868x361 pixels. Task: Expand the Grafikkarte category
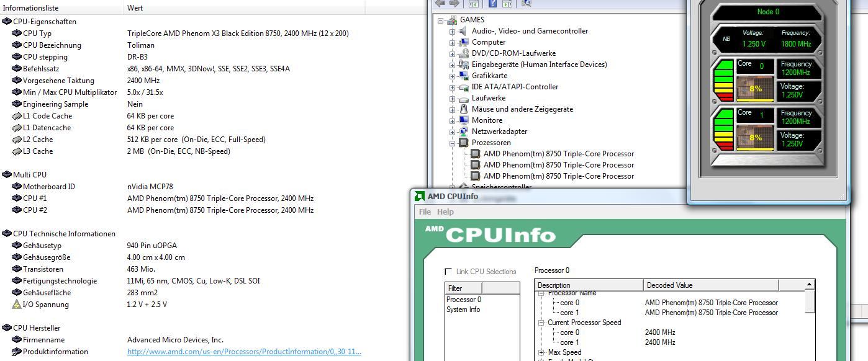(x=452, y=76)
